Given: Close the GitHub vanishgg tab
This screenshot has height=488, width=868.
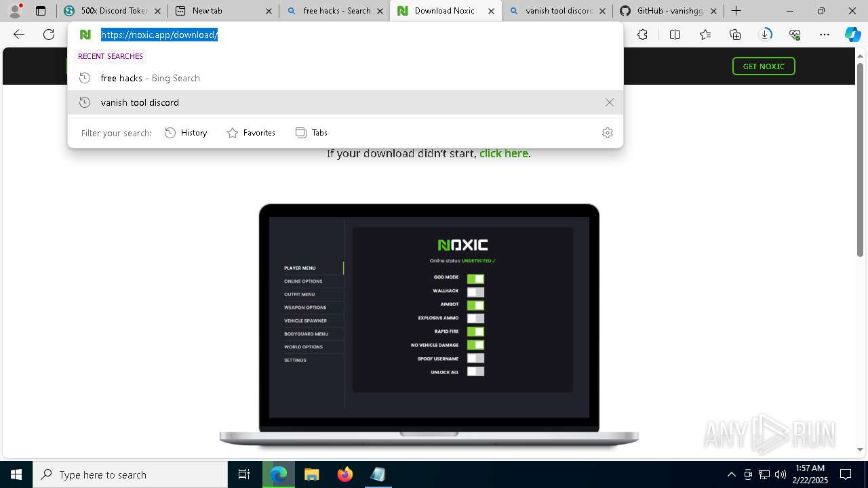Looking at the screenshot, I should point(713,11).
